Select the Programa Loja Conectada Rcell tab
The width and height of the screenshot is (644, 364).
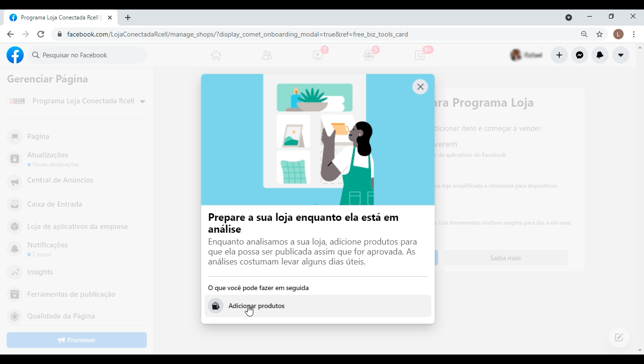(x=61, y=18)
